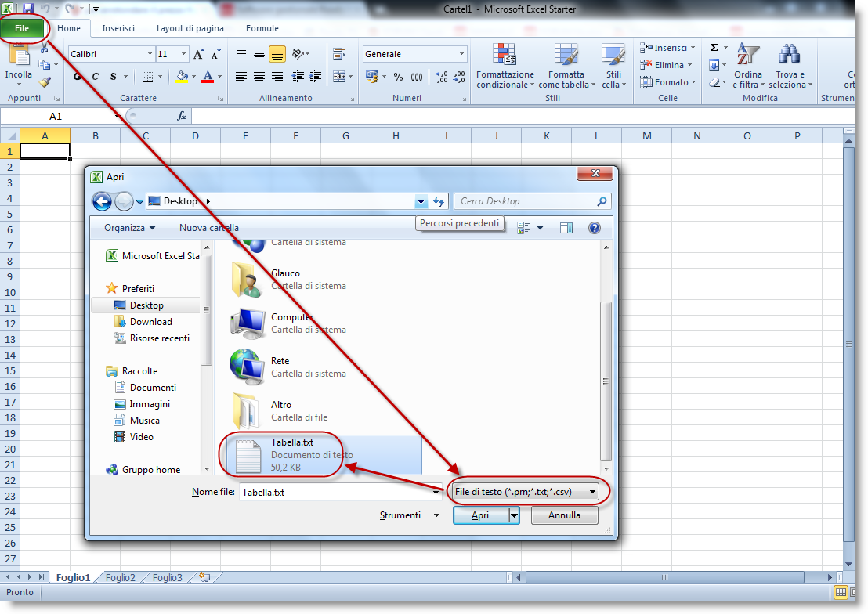Image resolution: width=868 pixels, height=614 pixels.
Task: Open the Strumenti menu
Action: (x=409, y=515)
